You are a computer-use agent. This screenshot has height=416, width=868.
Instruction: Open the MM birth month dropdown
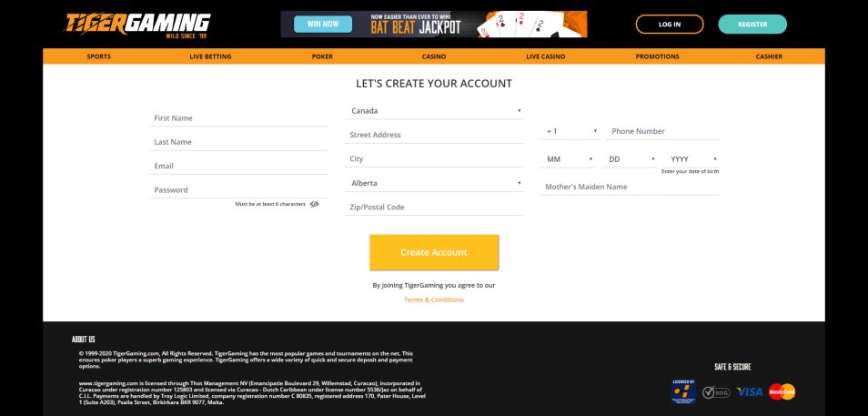tap(568, 159)
